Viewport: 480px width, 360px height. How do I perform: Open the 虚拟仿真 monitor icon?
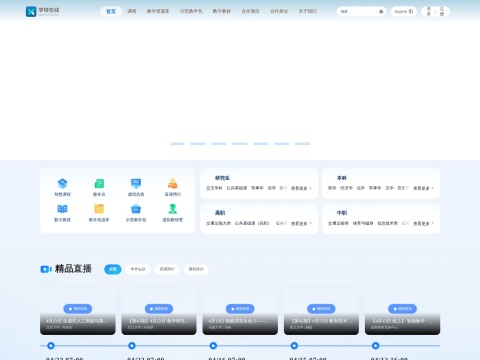136,183
